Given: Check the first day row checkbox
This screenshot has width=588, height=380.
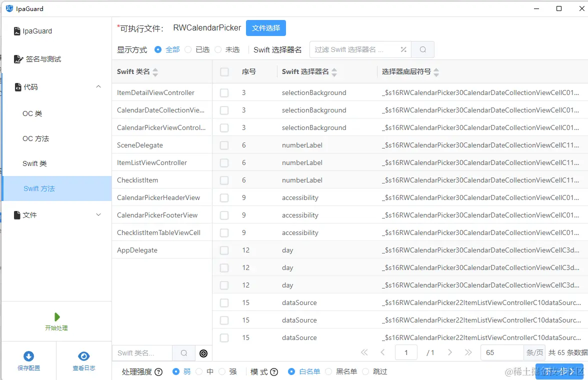Looking at the screenshot, I should 224,250.
